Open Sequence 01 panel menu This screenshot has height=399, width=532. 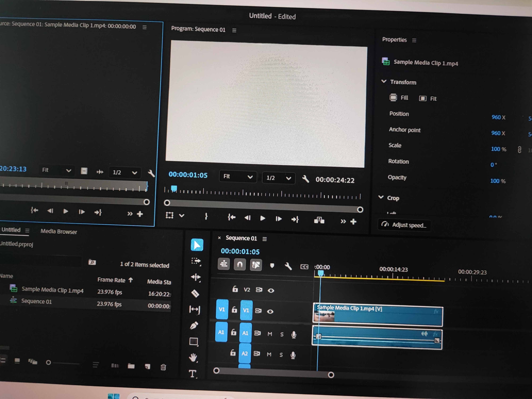click(265, 239)
